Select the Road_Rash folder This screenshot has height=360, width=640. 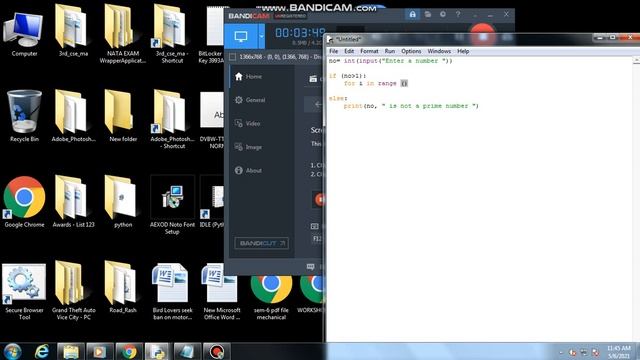click(122, 288)
